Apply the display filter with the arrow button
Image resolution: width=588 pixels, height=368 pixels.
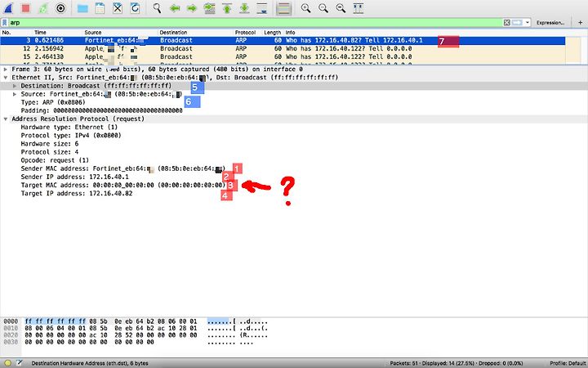(x=517, y=23)
